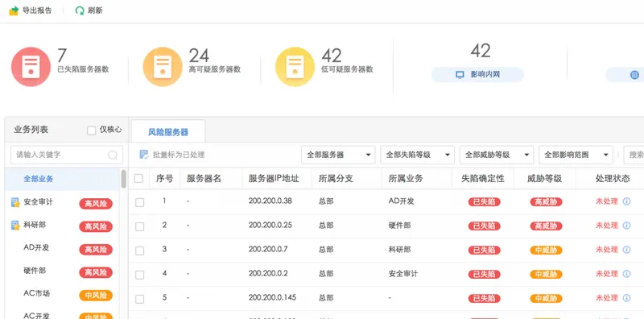
Task: Click the yellow 低可疑服务器数 server icon
Action: (x=295, y=67)
